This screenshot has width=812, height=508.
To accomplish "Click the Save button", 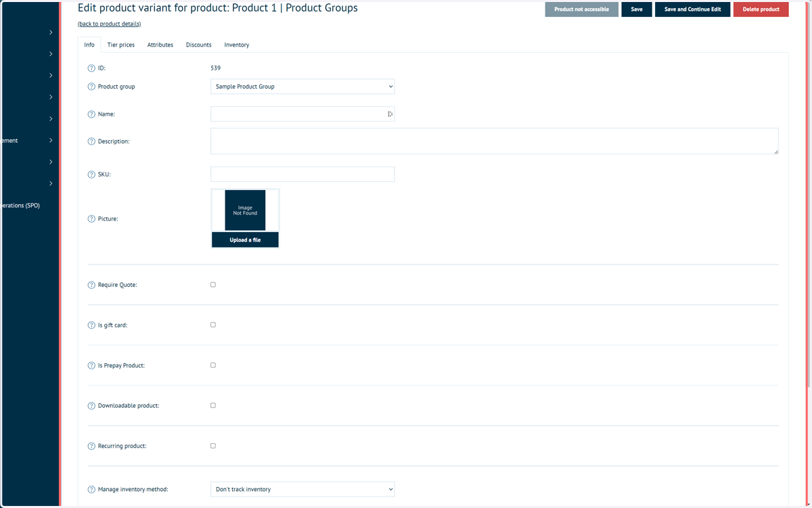I will [637, 9].
